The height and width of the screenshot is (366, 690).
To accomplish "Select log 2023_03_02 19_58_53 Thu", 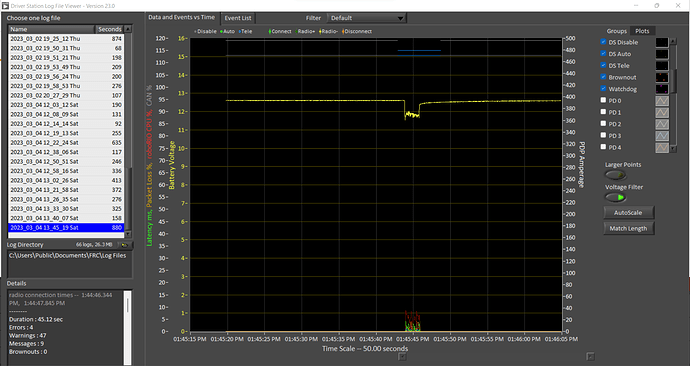I will pos(66,86).
